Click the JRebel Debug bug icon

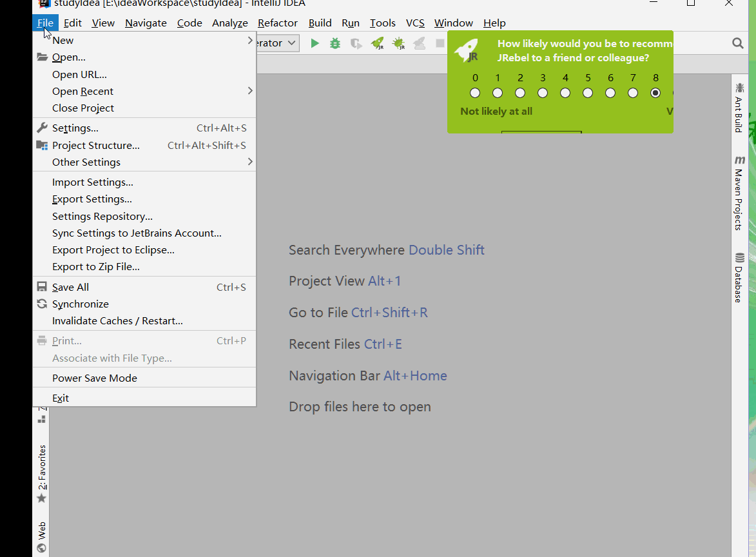tap(399, 43)
